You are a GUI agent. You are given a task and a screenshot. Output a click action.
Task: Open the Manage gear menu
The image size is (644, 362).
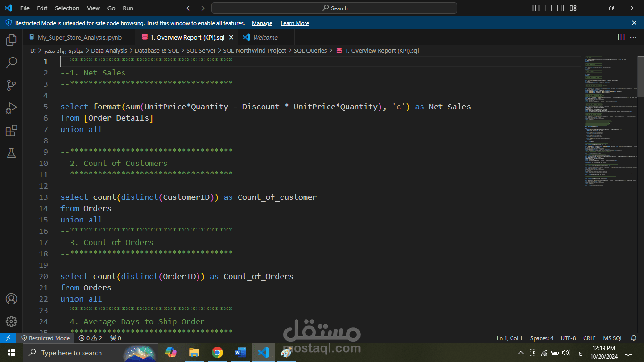[11, 321]
